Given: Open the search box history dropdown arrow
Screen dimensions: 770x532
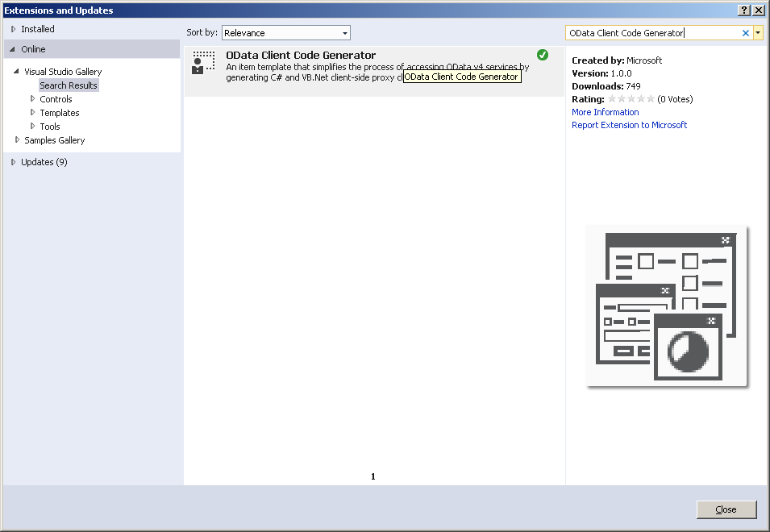Looking at the screenshot, I should 758,33.
